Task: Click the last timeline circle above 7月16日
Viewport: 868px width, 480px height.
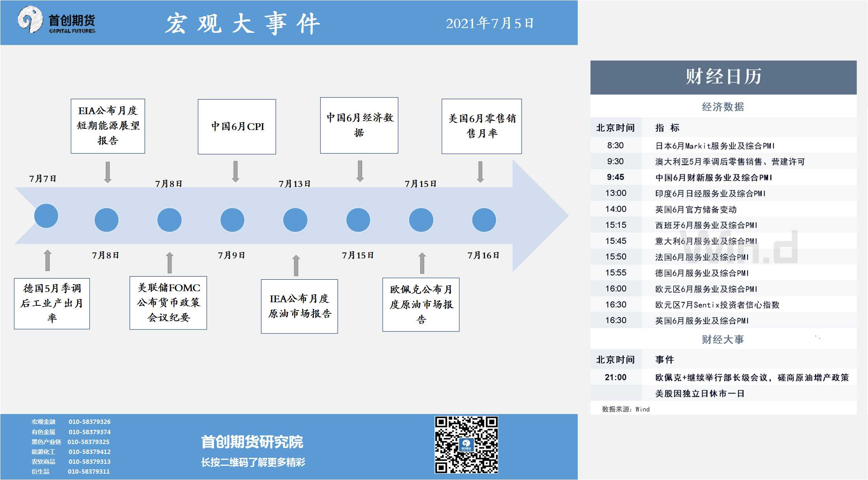Action: [x=484, y=220]
